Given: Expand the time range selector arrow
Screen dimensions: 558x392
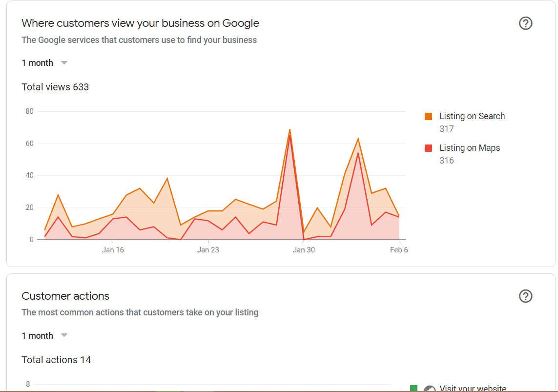Looking at the screenshot, I should point(64,62).
